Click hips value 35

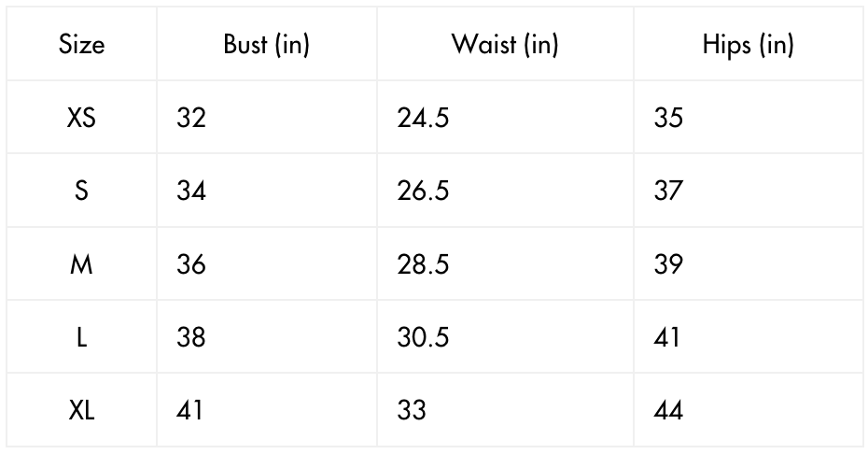point(668,119)
